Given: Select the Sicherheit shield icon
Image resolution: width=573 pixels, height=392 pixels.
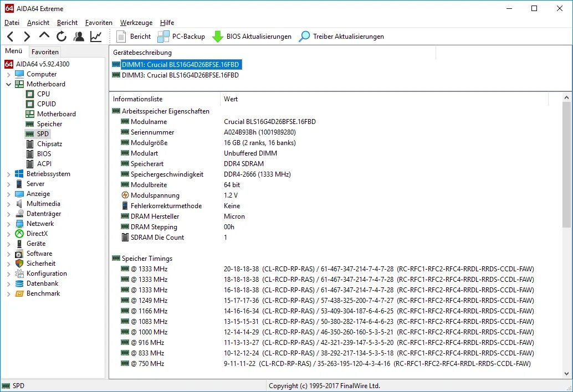Looking at the screenshot, I should [x=19, y=264].
